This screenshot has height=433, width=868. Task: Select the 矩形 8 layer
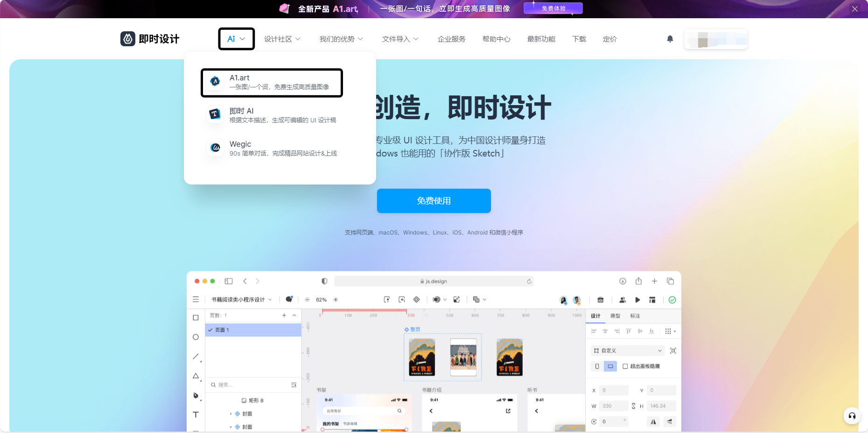[252, 400]
